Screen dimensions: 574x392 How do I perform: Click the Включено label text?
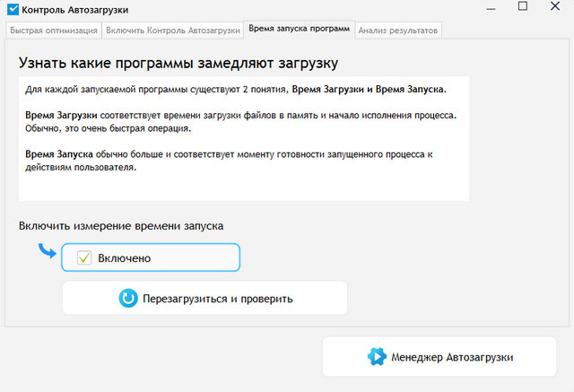[124, 258]
